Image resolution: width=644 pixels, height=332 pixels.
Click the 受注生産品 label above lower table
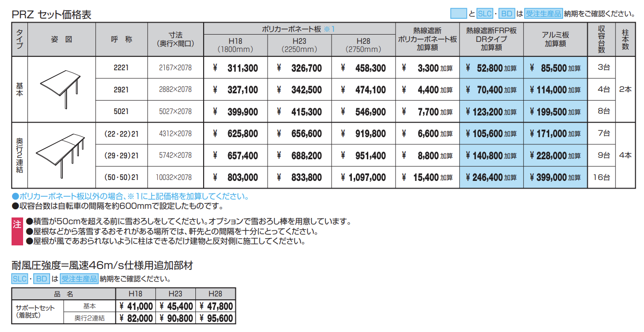[79, 279]
